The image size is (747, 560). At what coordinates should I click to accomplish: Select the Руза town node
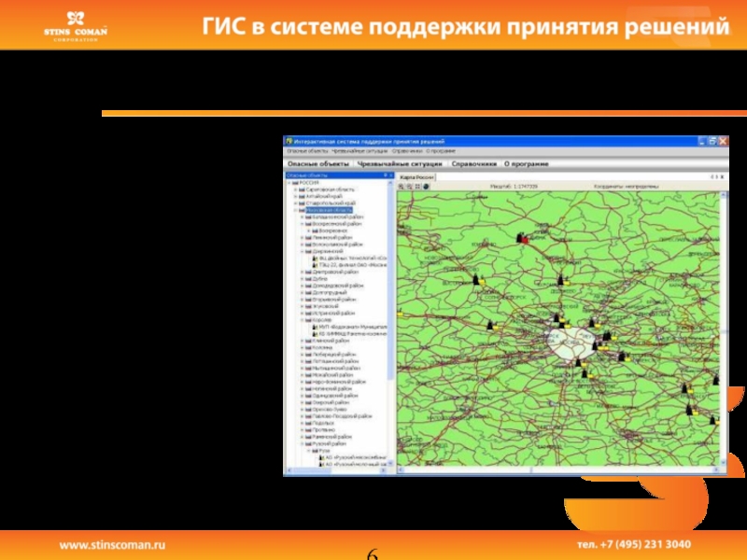click(x=324, y=451)
